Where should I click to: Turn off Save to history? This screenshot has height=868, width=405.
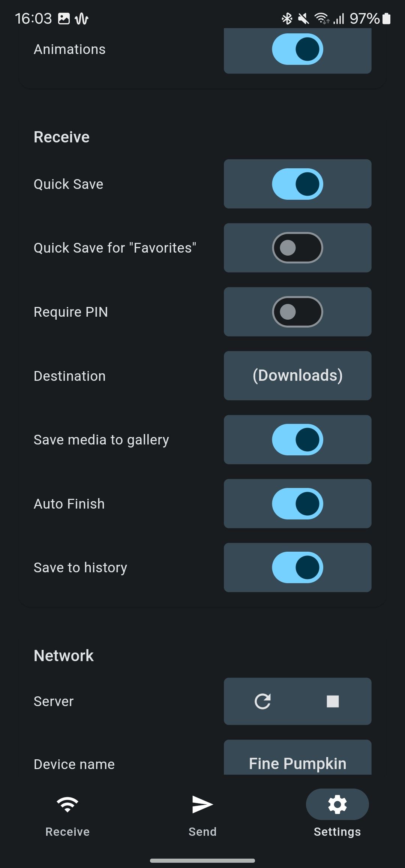click(298, 567)
